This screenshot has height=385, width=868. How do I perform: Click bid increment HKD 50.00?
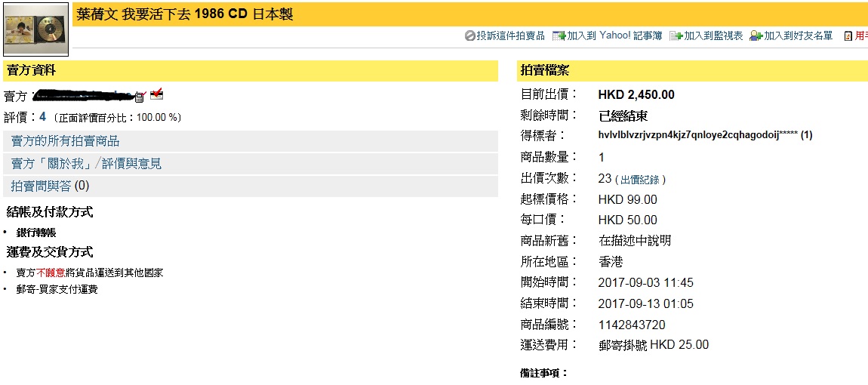pos(628,220)
